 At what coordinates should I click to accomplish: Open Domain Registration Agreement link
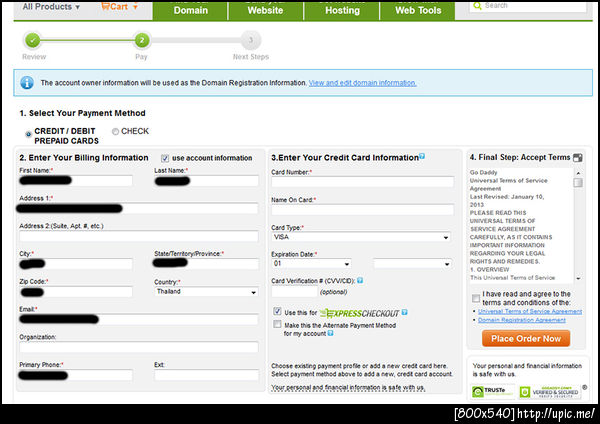tap(522, 320)
